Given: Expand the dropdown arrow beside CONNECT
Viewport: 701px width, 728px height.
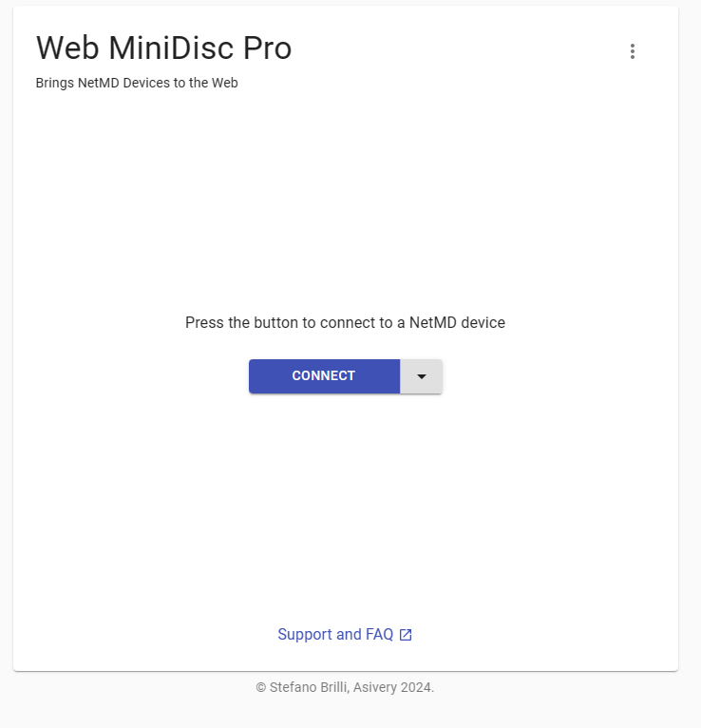Looking at the screenshot, I should (421, 376).
